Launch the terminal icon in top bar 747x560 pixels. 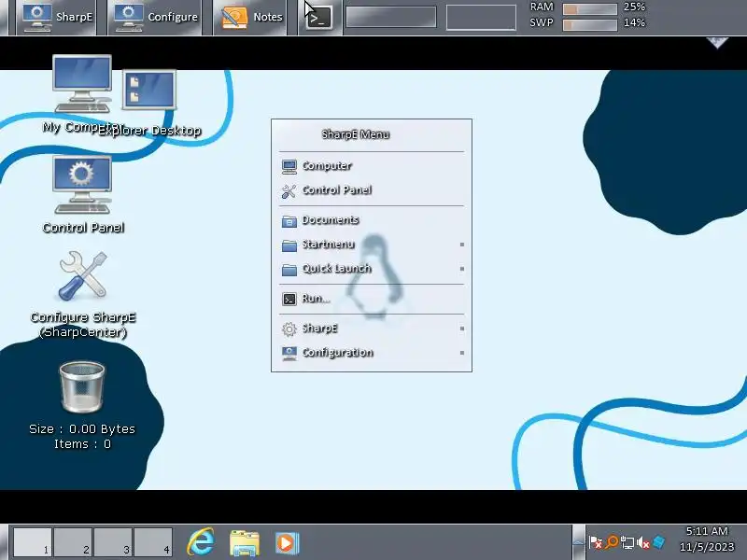(x=318, y=18)
